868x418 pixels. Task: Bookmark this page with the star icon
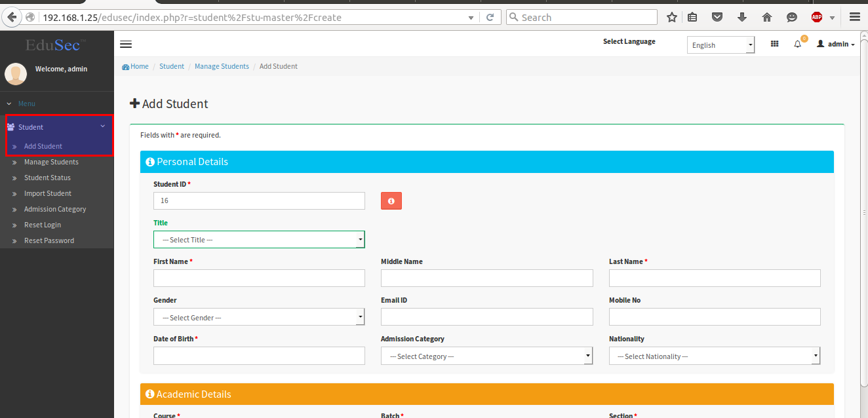[x=672, y=18]
